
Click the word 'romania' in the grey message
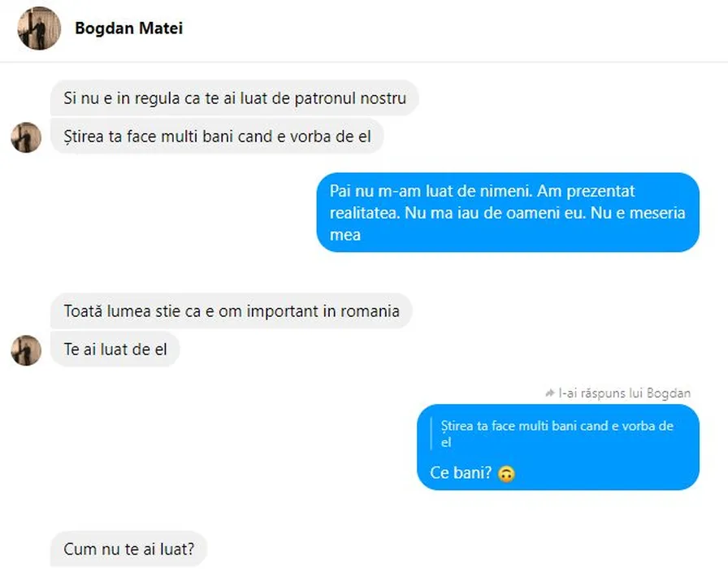click(371, 311)
